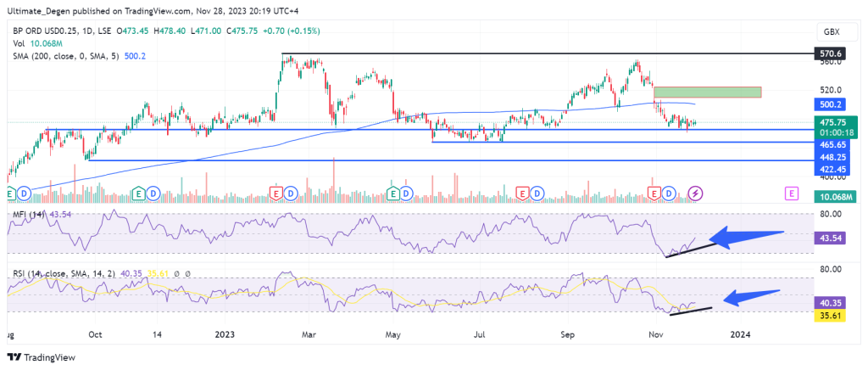Open the green earnings E marker at May 2023
868x370 pixels.
click(393, 193)
